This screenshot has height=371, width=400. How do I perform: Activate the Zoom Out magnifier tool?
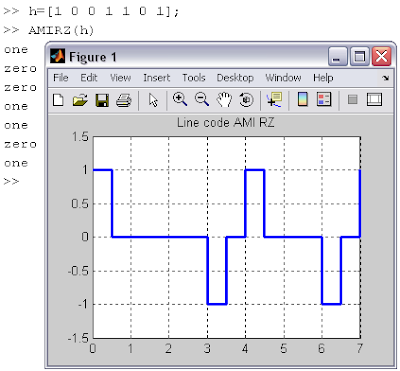click(x=202, y=100)
